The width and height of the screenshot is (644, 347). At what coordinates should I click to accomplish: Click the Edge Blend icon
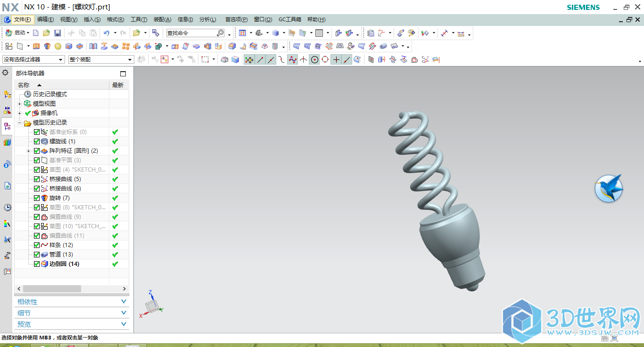[232, 46]
